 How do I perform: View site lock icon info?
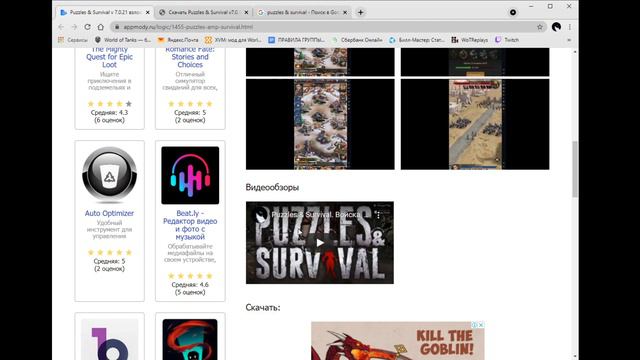pos(117,27)
